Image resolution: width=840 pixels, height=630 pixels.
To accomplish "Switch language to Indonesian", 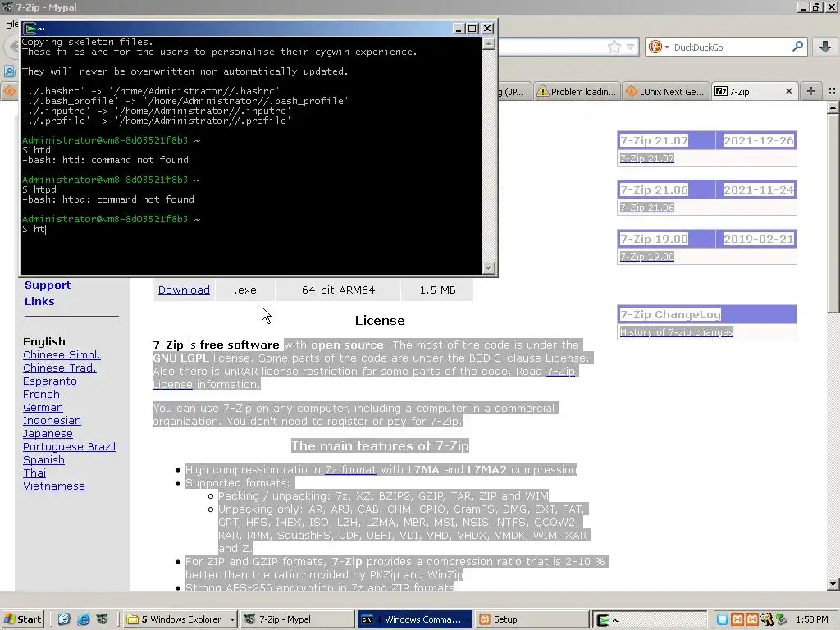I will pyautogui.click(x=52, y=421).
